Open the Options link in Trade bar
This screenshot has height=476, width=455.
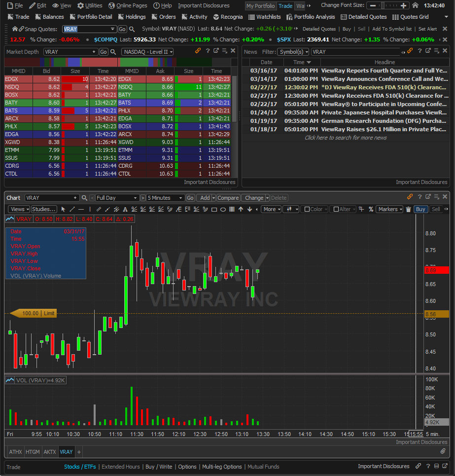click(187, 467)
